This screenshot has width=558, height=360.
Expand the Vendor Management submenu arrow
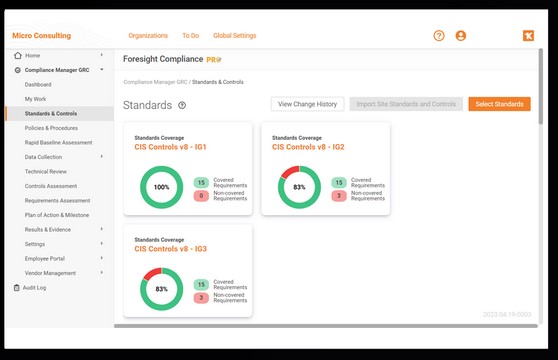(x=102, y=272)
